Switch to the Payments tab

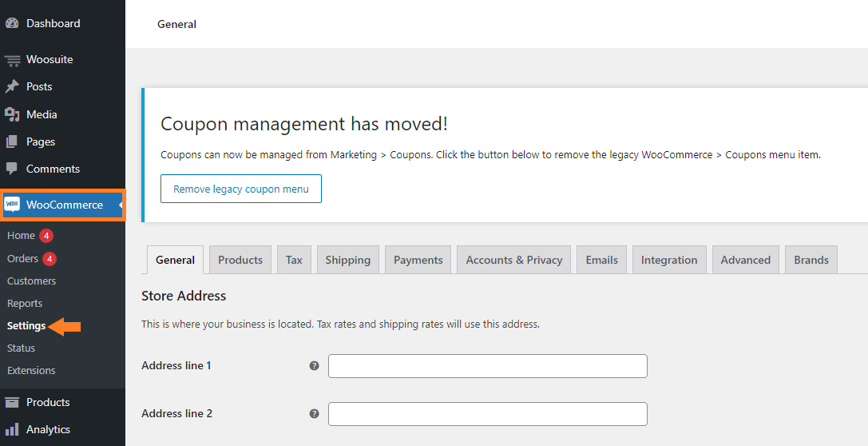418,260
